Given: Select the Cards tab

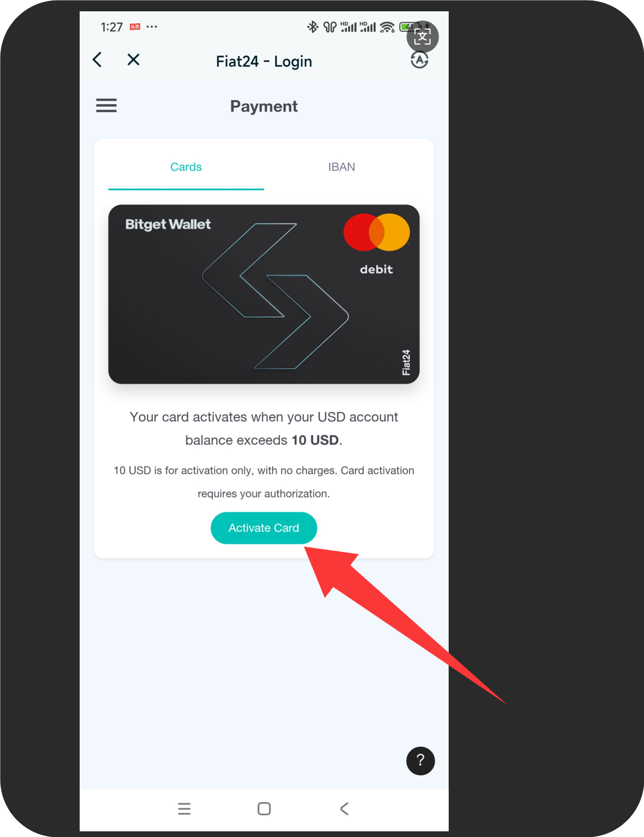Looking at the screenshot, I should 186,167.
